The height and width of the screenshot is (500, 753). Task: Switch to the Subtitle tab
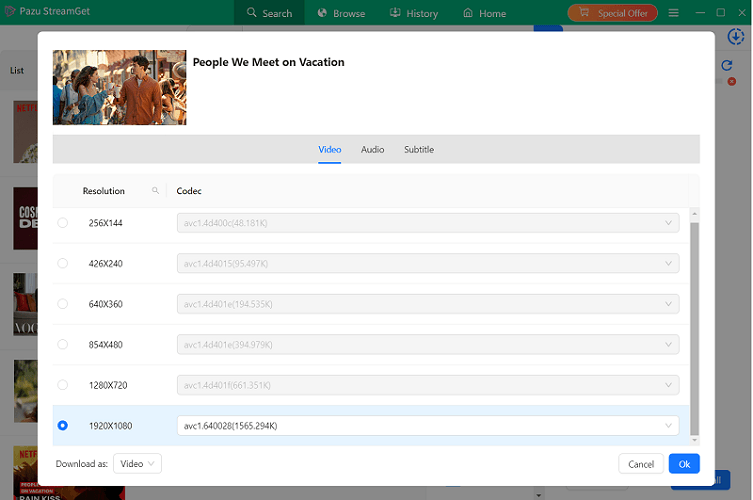[419, 149]
